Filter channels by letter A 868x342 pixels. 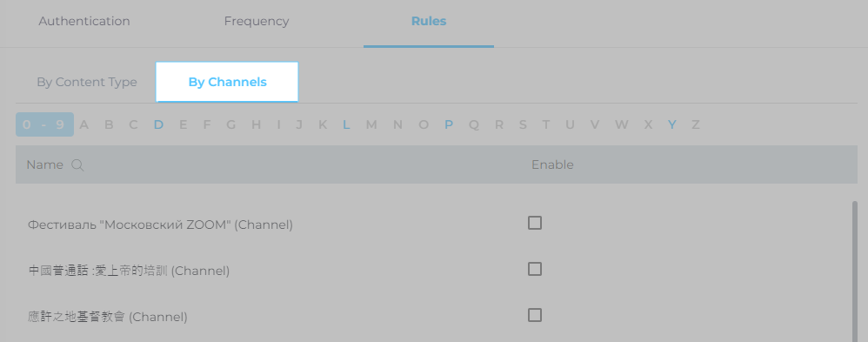click(84, 124)
